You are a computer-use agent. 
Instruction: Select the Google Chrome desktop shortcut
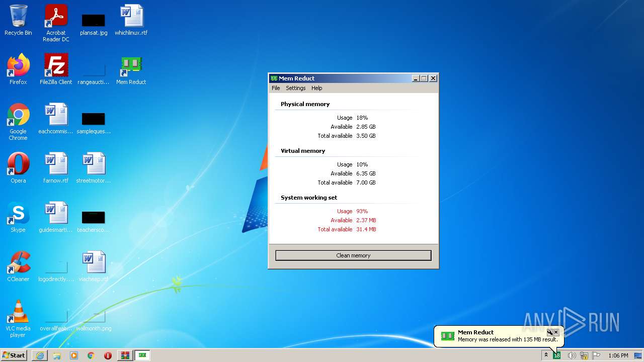coord(18,122)
